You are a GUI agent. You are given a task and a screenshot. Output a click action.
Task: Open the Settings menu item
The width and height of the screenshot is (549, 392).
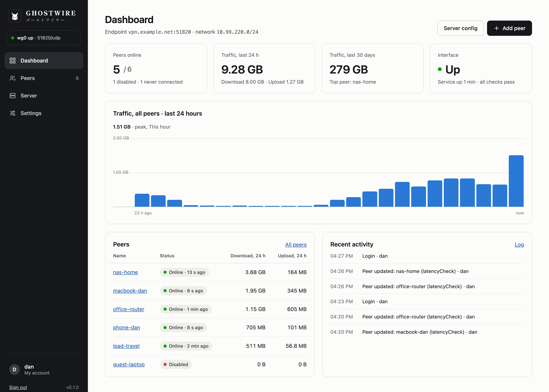coord(44,113)
